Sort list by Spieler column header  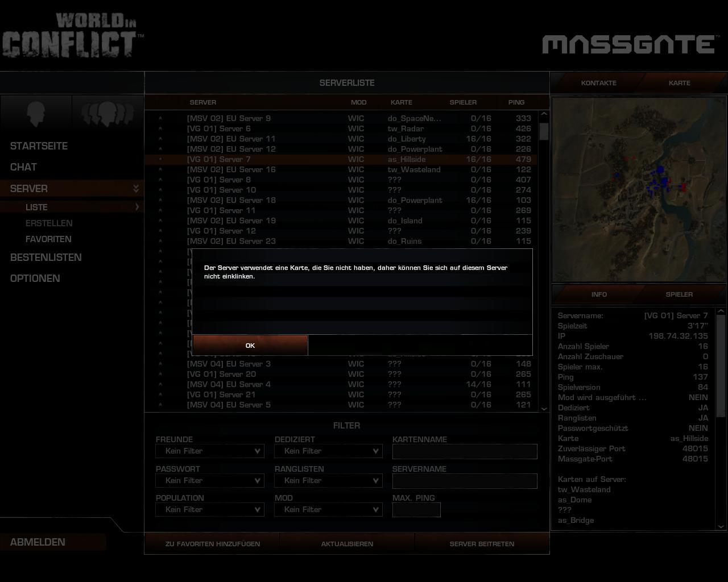pos(463,102)
